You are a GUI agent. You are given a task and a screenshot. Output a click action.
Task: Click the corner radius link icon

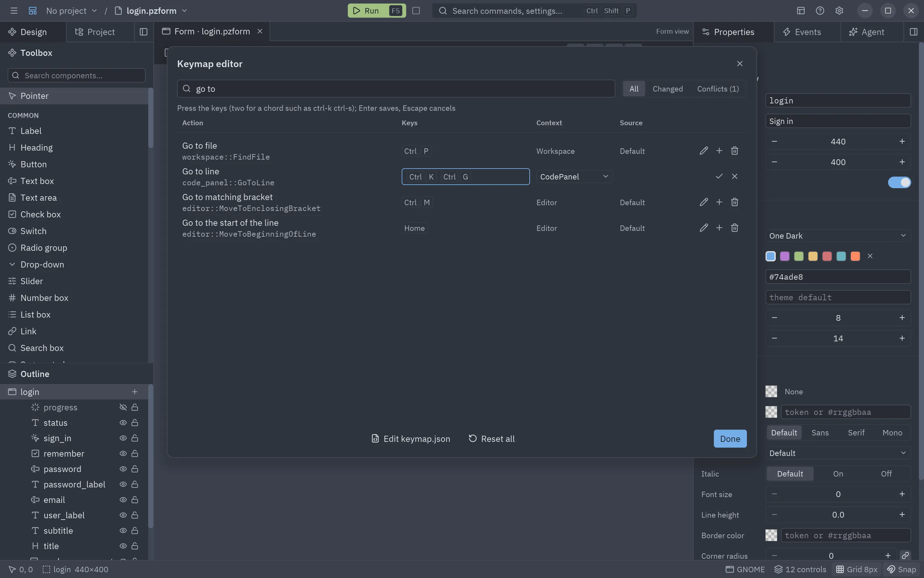[905, 556]
